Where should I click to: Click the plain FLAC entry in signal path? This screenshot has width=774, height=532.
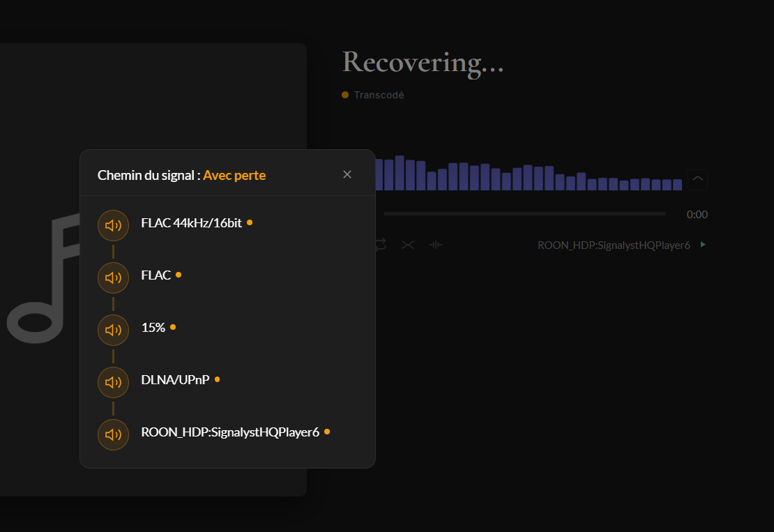[156, 275]
